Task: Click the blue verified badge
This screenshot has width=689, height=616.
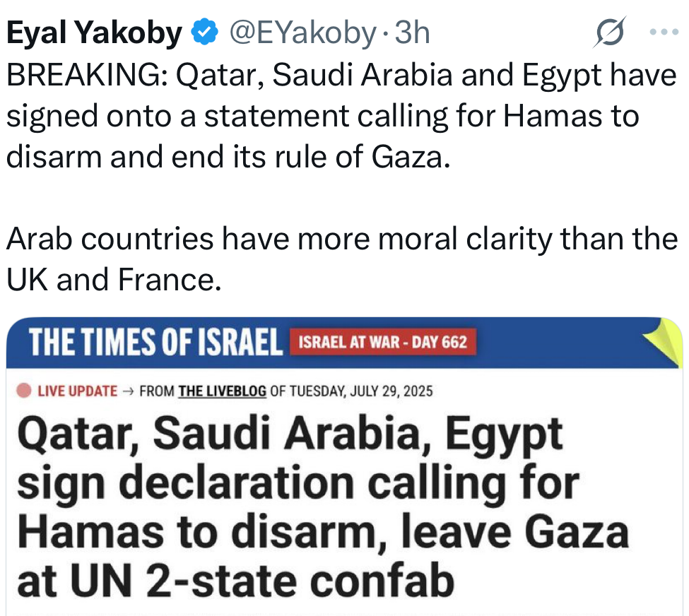Action: [206, 33]
